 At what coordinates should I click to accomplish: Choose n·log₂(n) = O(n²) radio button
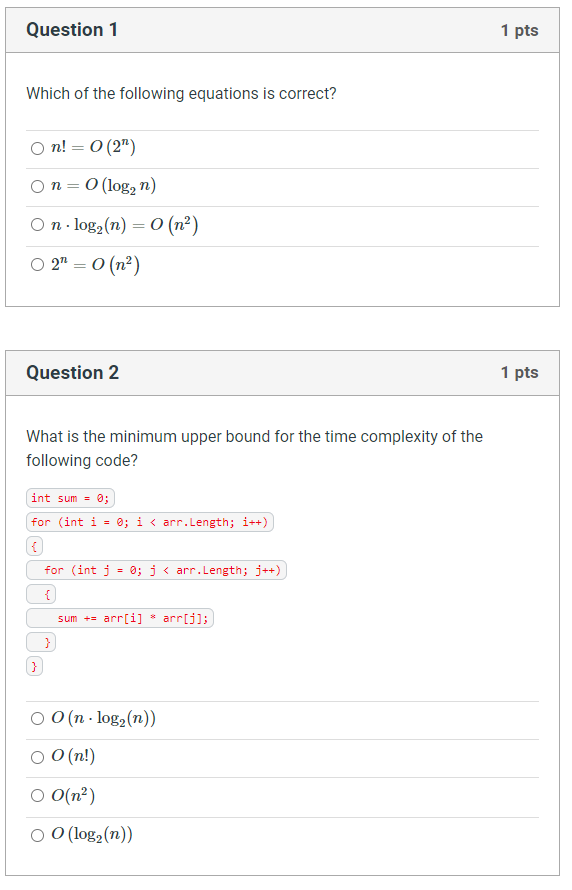(37, 225)
